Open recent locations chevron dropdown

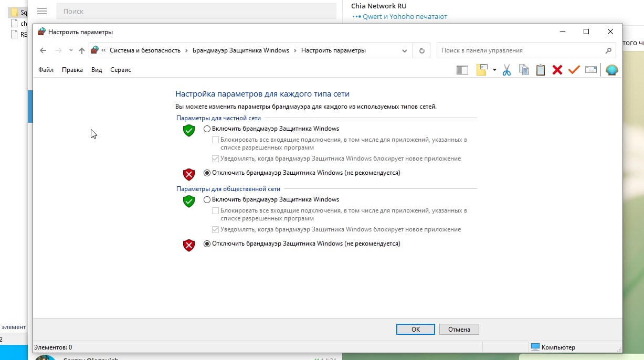click(x=71, y=50)
